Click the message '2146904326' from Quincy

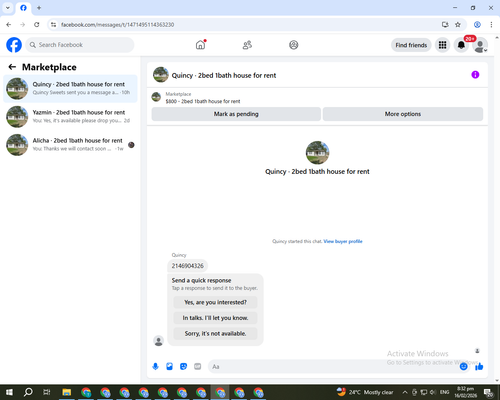[x=188, y=266]
